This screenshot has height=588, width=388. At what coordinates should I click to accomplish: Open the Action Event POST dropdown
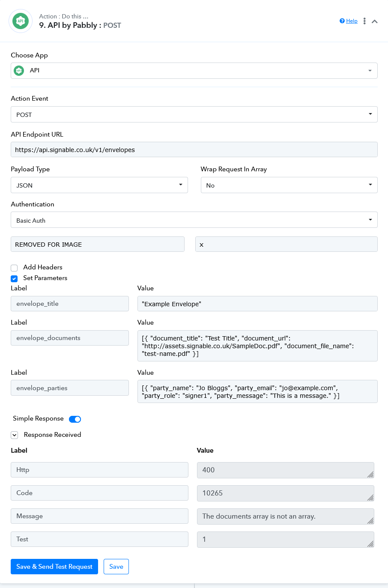[x=194, y=114]
